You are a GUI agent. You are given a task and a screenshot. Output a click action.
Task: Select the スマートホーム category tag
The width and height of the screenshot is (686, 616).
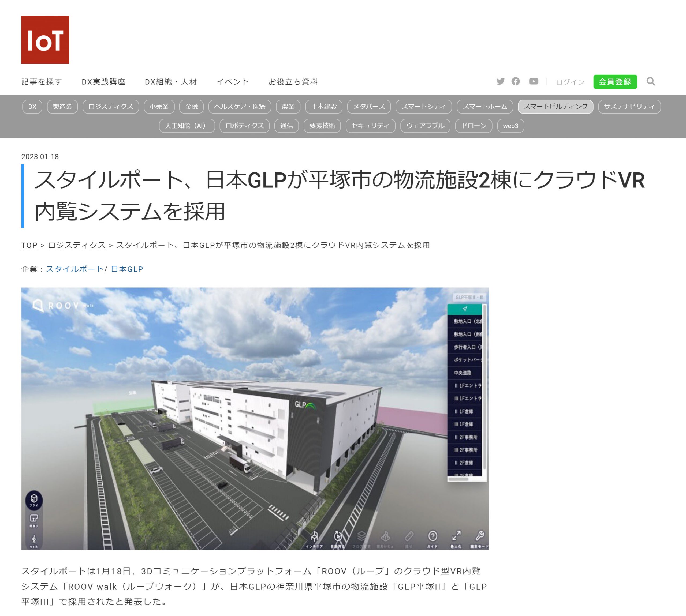485,107
